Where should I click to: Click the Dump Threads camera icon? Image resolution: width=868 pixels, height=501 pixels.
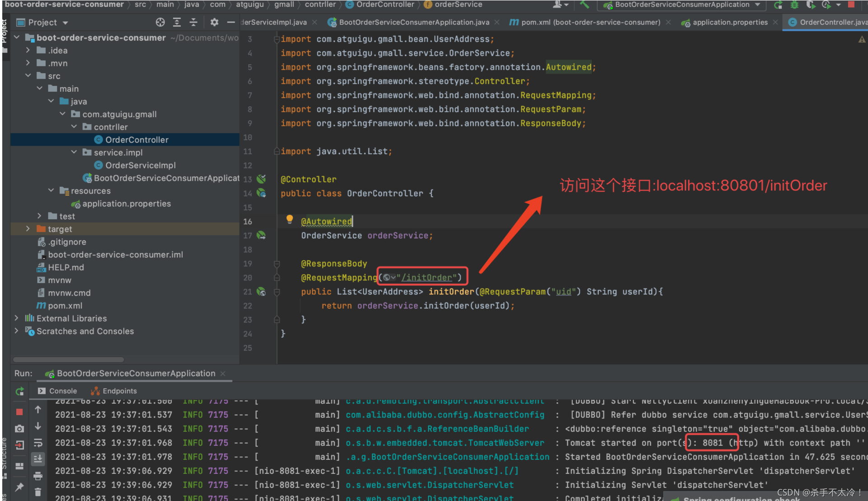tap(19, 428)
